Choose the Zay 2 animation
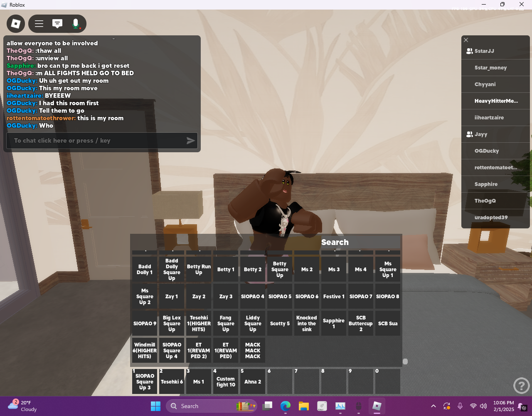532x416 pixels. 199,297
